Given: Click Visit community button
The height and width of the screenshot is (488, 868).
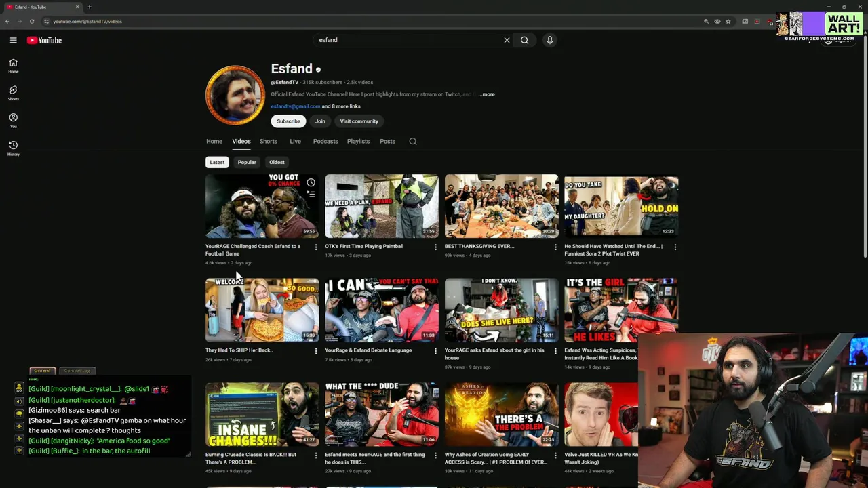Looking at the screenshot, I should [359, 121].
